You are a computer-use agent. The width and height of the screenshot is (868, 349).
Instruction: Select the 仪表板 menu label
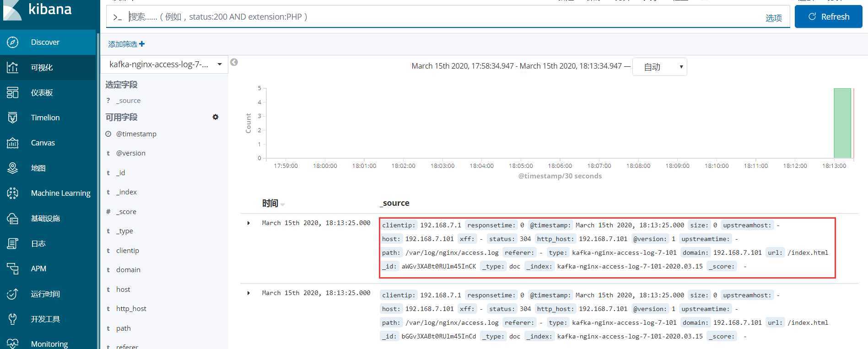coord(42,93)
